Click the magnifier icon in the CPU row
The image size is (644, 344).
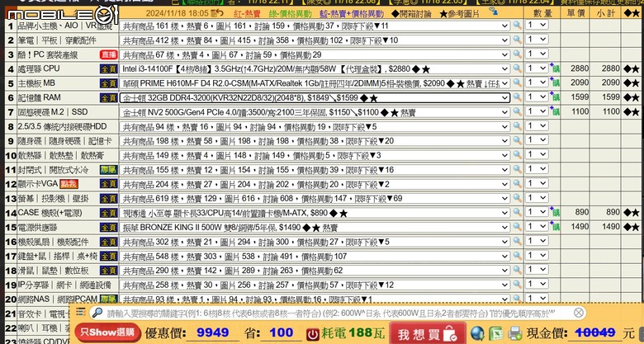tap(517, 68)
